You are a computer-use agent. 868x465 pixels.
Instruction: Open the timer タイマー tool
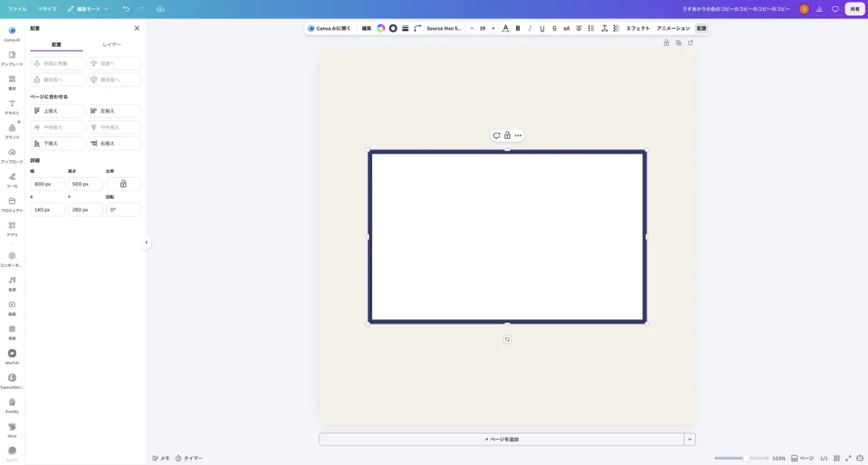(x=189, y=458)
